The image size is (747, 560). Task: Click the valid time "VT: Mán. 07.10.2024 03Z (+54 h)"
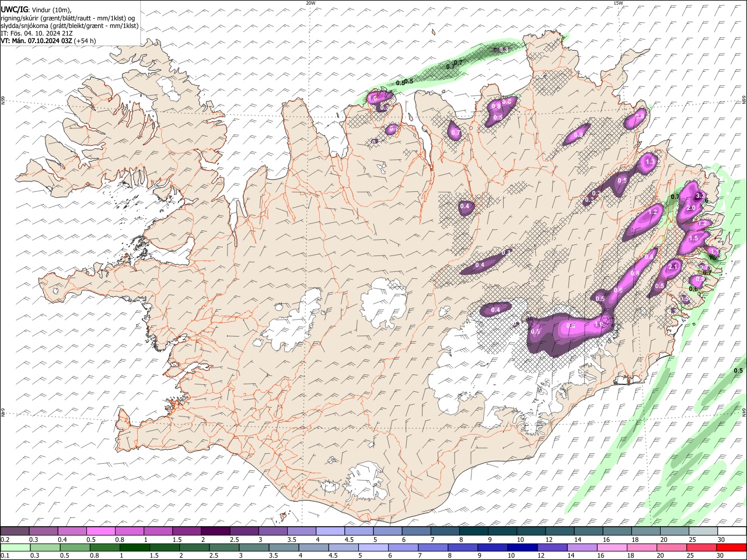pos(48,41)
